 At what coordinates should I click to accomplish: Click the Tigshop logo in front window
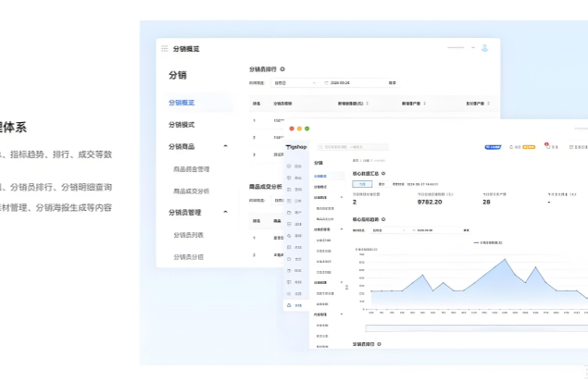click(x=296, y=146)
